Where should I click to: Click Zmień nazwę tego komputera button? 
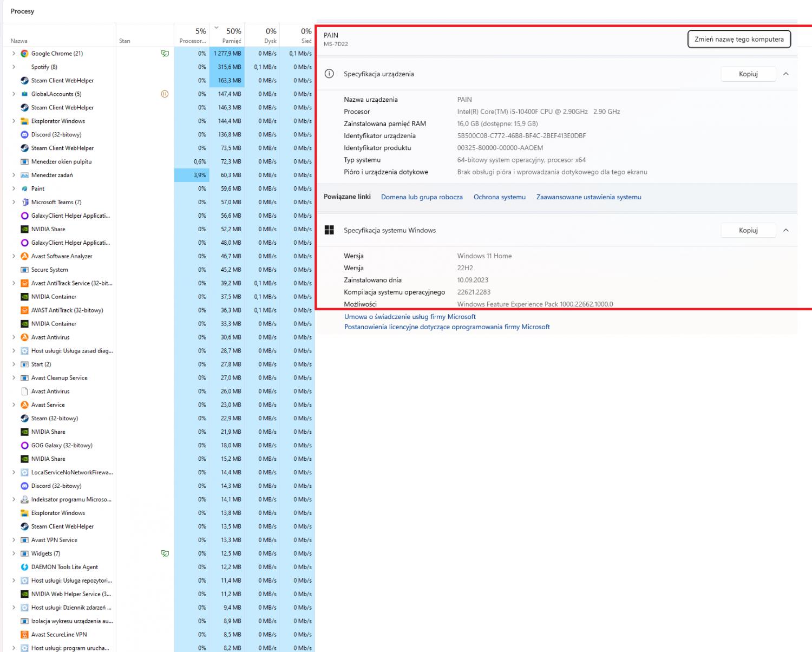point(739,39)
